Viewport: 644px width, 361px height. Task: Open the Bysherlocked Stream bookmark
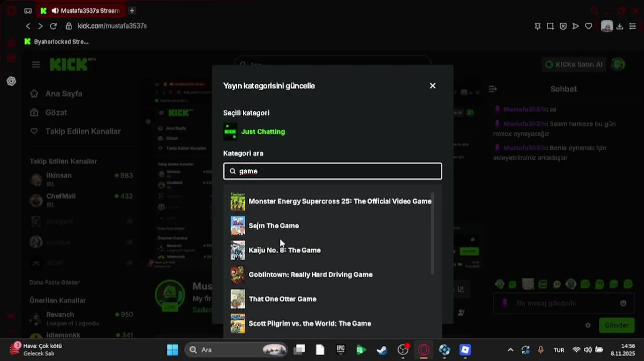coord(57,42)
